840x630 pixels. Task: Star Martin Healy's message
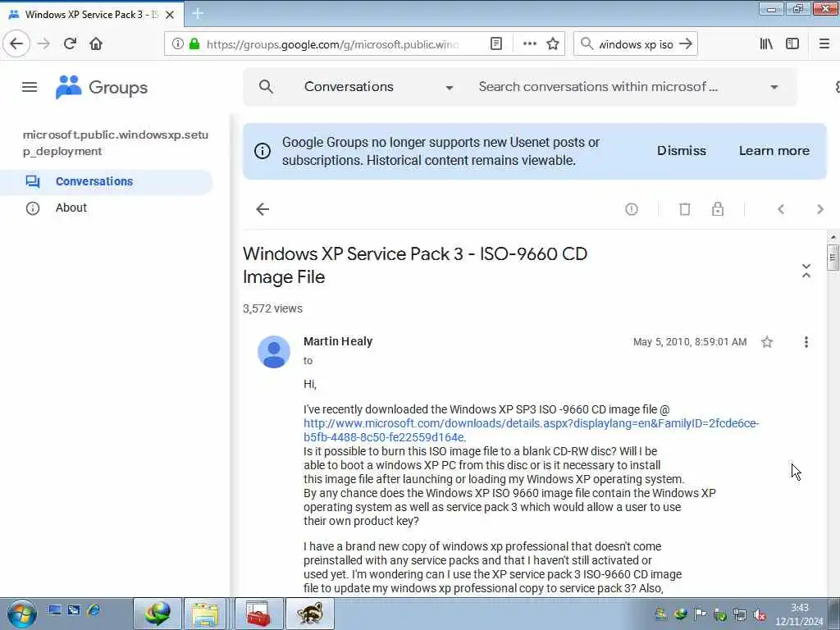point(767,342)
